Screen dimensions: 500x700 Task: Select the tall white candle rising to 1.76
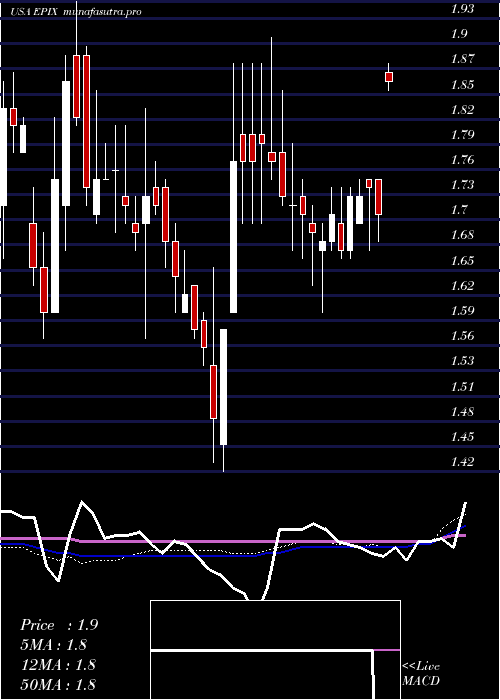click(x=233, y=237)
